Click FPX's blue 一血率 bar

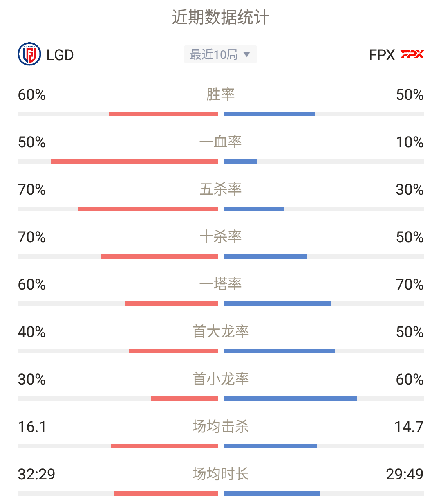240,162
